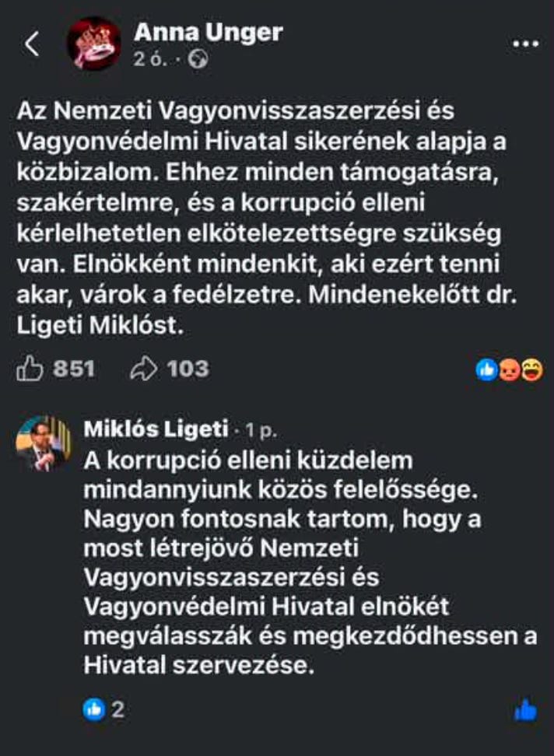Click the comment's 1 p. timestamp

[x=261, y=430]
